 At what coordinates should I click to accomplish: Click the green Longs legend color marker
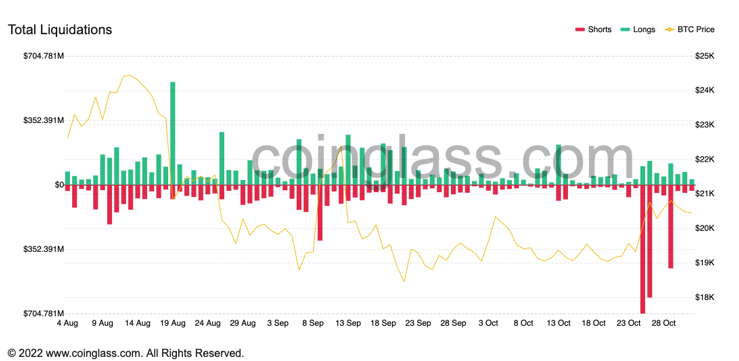[x=624, y=30]
